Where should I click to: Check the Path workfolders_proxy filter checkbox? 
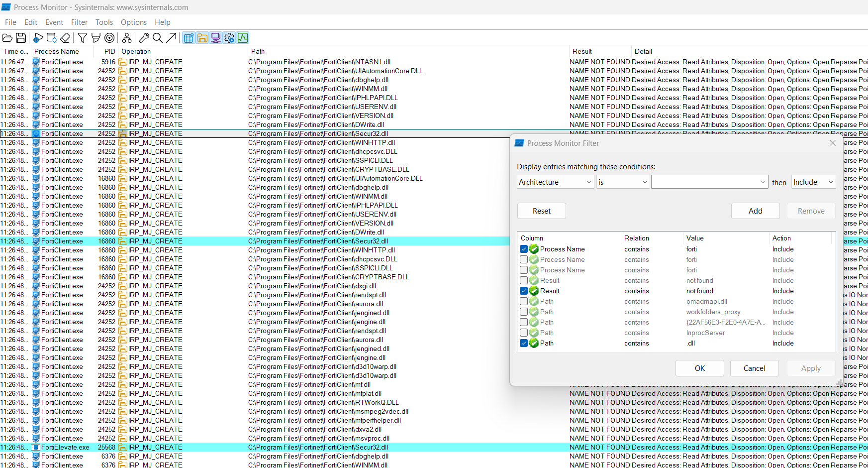(x=524, y=312)
